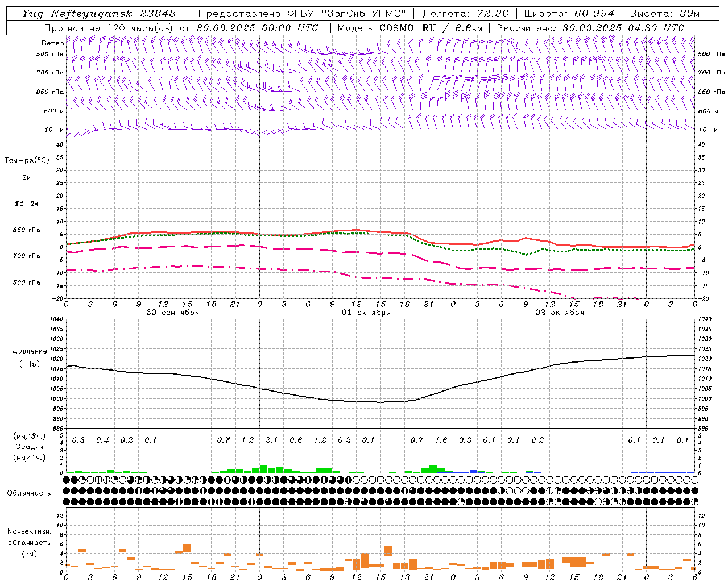Screen dimensions: 728x582
Task: Click the Осадки precipitation panel label
Action: (x=29, y=447)
